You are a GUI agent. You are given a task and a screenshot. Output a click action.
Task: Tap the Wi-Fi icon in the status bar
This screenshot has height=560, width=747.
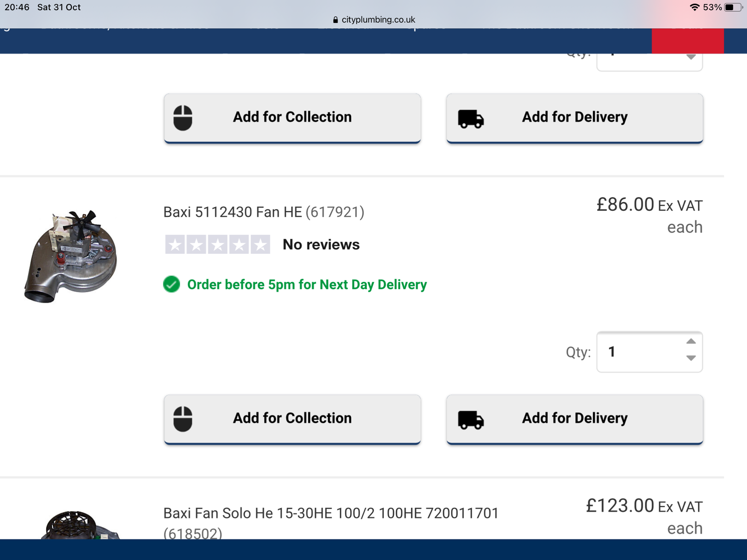coord(694,7)
